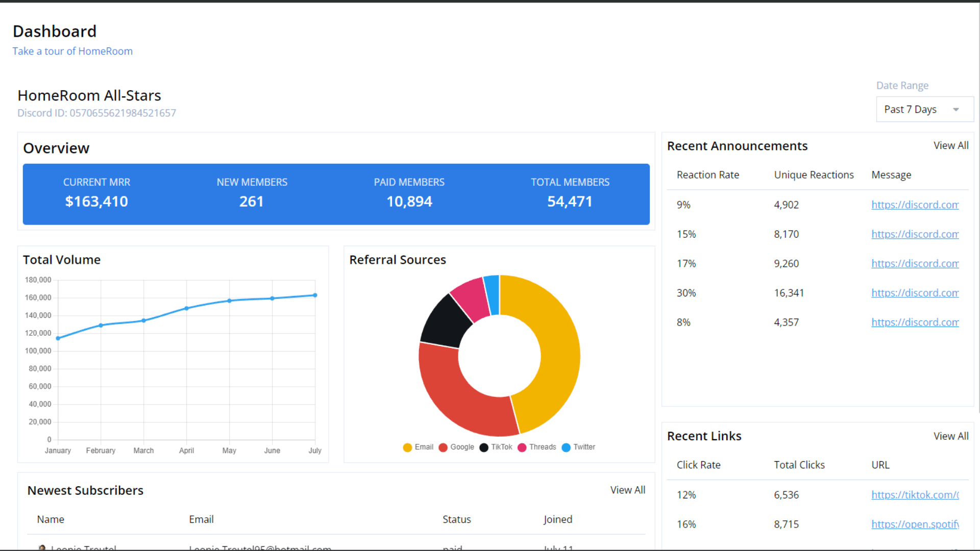
Task: Open the tiktok.com recent link
Action: [x=915, y=495]
